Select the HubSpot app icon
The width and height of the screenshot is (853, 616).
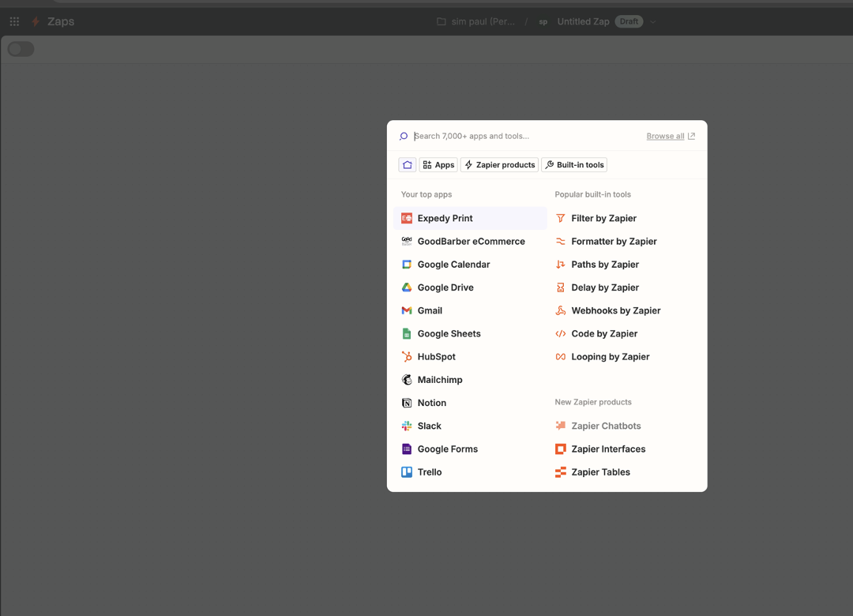[407, 357]
